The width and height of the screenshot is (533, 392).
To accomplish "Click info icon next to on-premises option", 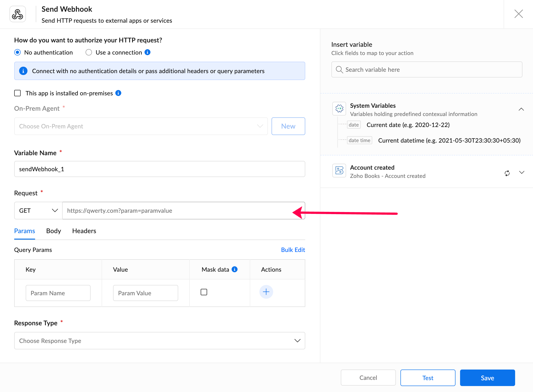I will coord(118,93).
